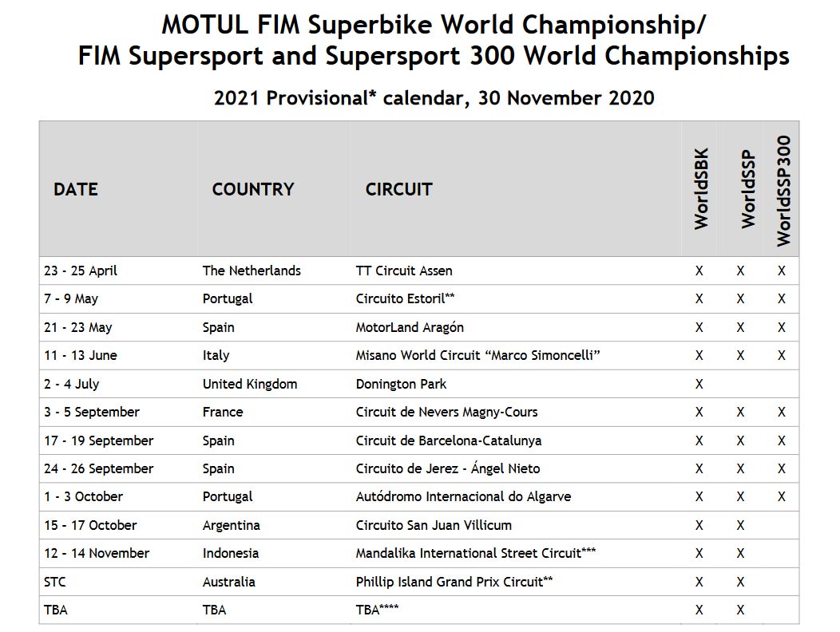Screen dimensions: 840x632
Task: Click Circuit de Barcelona-Catalunya entry
Action: pyautogui.click(x=449, y=440)
